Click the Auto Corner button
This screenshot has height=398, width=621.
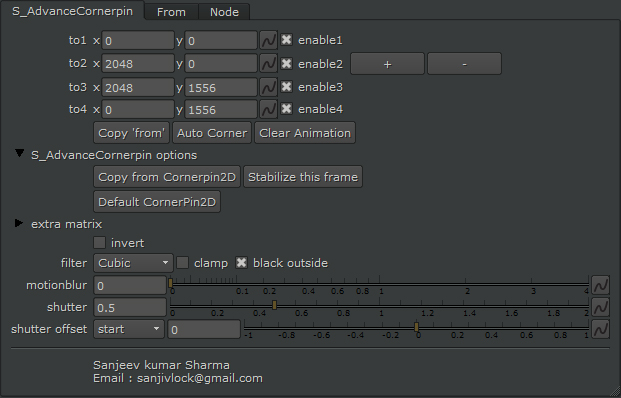click(212, 133)
